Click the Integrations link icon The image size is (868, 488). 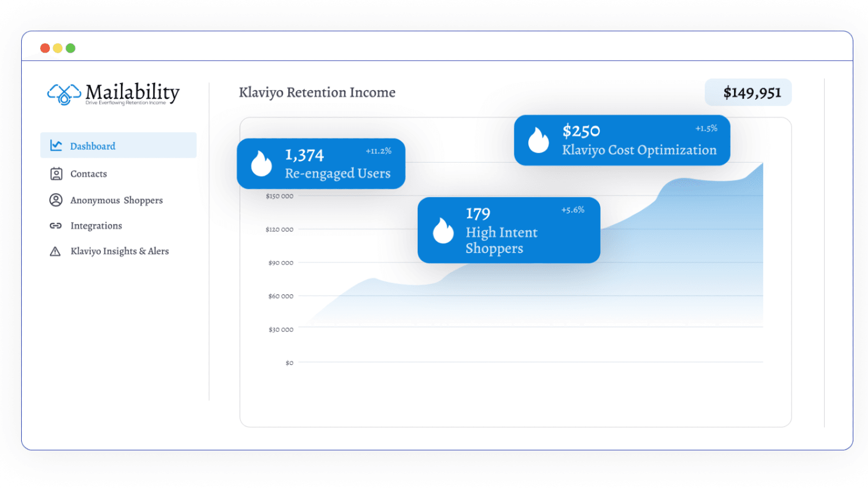(x=56, y=226)
